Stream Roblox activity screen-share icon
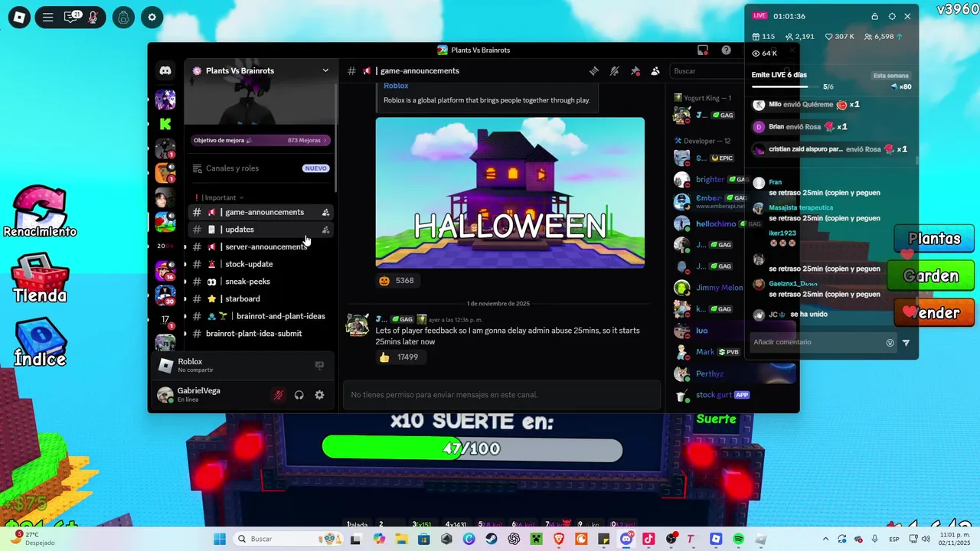 [x=319, y=366]
